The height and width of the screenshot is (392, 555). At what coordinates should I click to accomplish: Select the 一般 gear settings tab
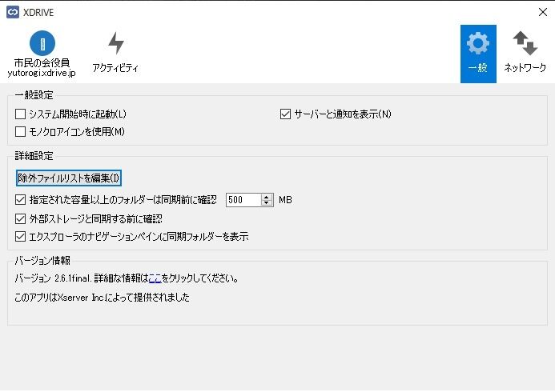(x=478, y=54)
